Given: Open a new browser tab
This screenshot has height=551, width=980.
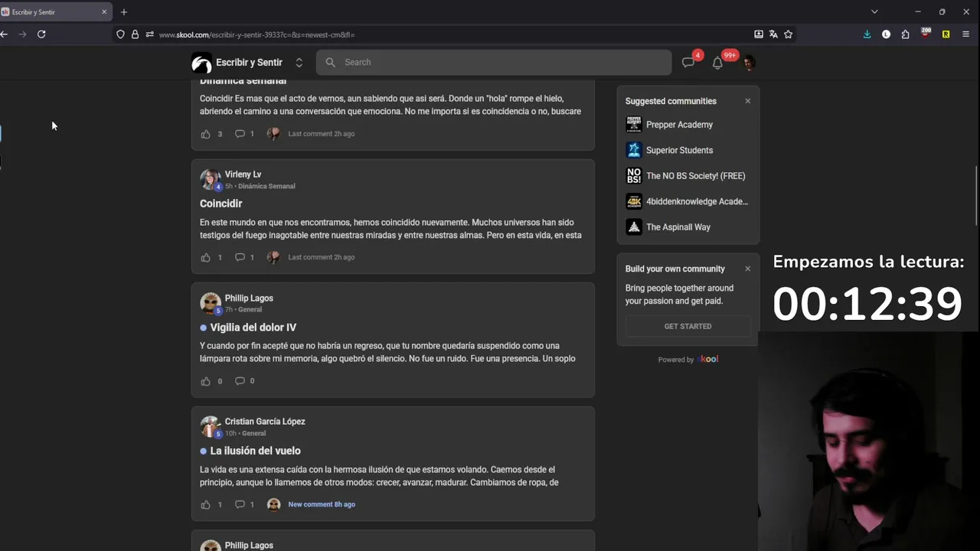Looking at the screenshot, I should coord(124,12).
